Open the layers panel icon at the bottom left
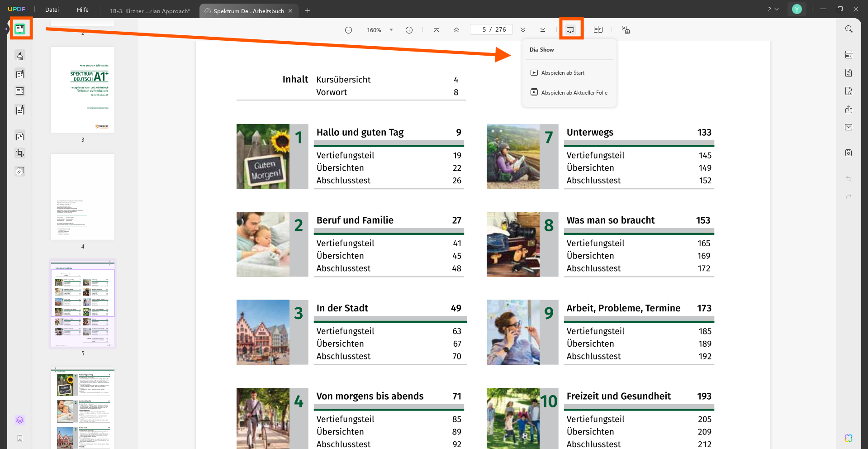Viewport: 868px width, 449px height. (20, 420)
